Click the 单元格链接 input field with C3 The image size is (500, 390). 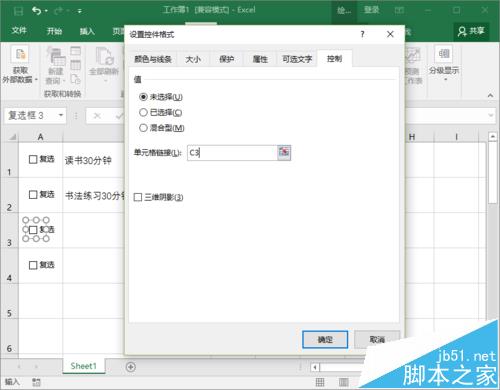coord(232,153)
